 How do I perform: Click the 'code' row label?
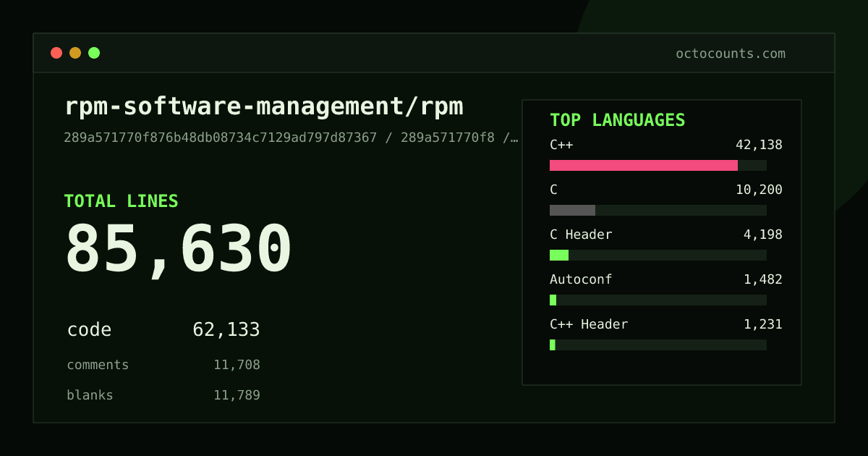[89, 330]
